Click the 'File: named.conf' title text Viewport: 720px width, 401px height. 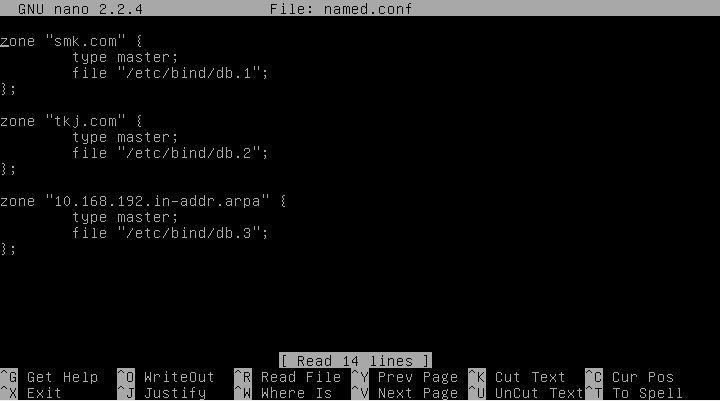(341, 9)
